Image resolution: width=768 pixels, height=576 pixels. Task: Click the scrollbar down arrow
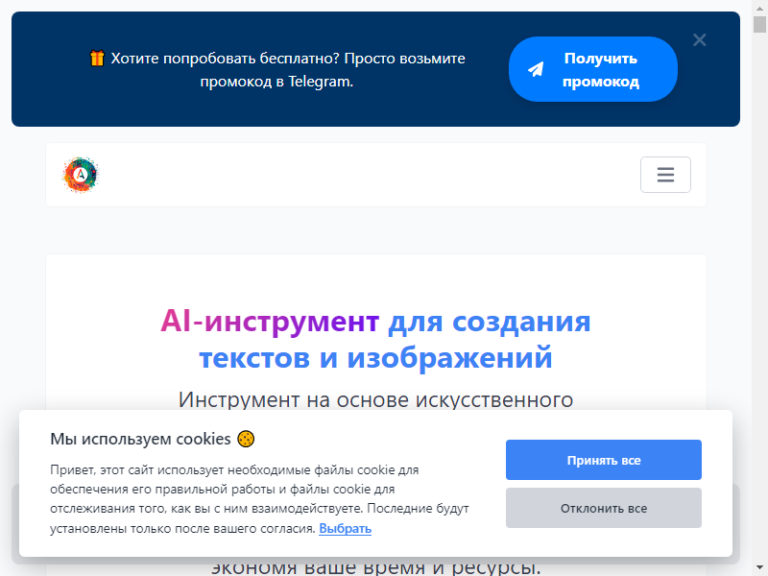click(760, 569)
